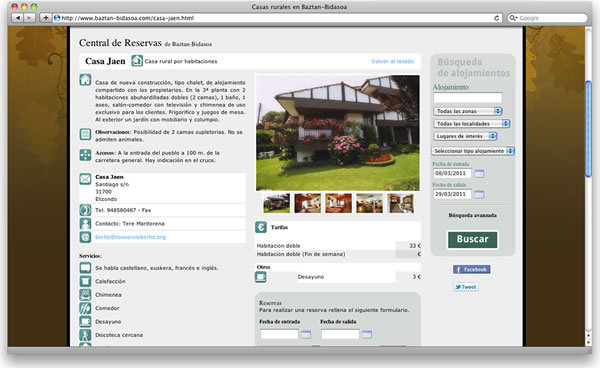Click 'Contacto: Tere Maritorena' text
Viewport: 600px width, 368px height.
130,223
